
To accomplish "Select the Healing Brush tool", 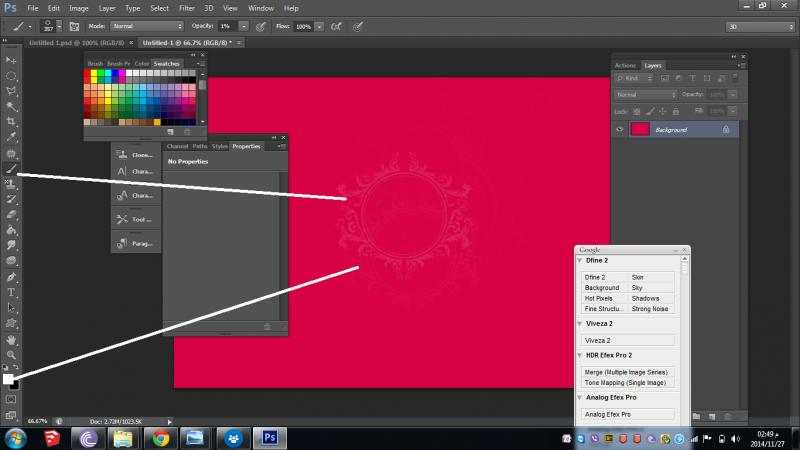I will tap(11, 153).
